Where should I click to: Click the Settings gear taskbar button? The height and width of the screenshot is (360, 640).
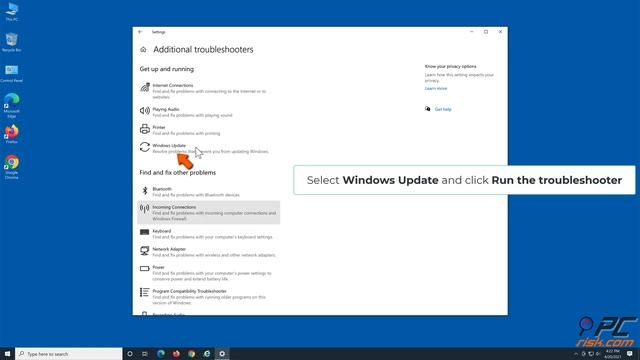pyautogui.click(x=222, y=354)
